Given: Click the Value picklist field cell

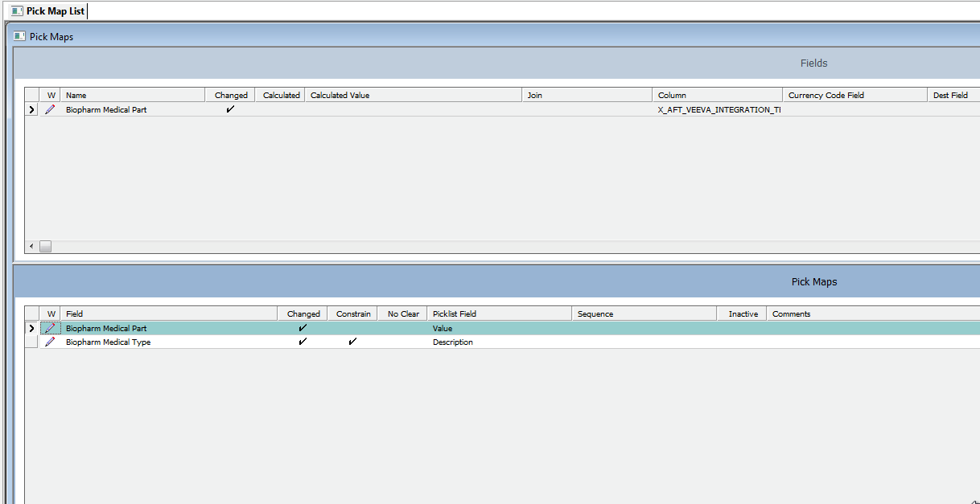Looking at the screenshot, I should tap(500, 328).
